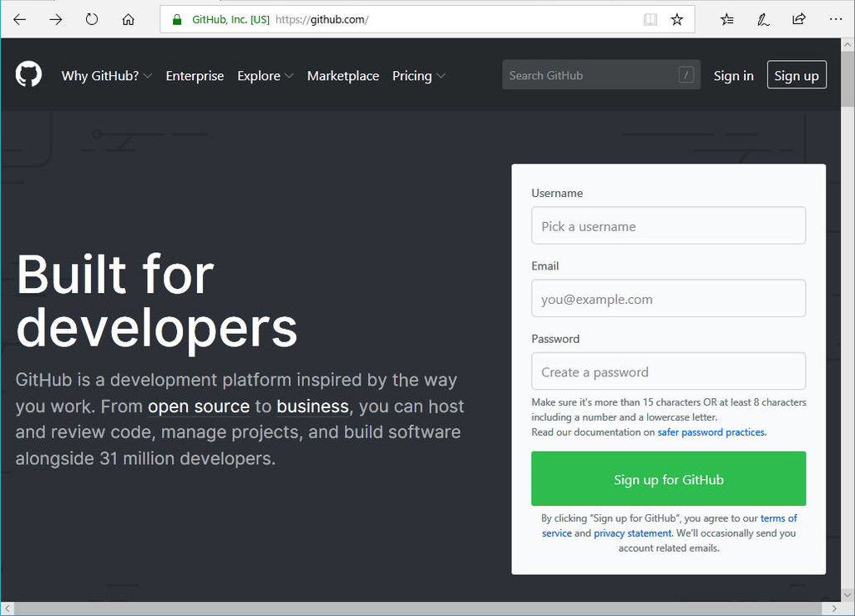The image size is (855, 616).
Task: Click the vertical scrollbar up arrow
Action: (x=847, y=45)
